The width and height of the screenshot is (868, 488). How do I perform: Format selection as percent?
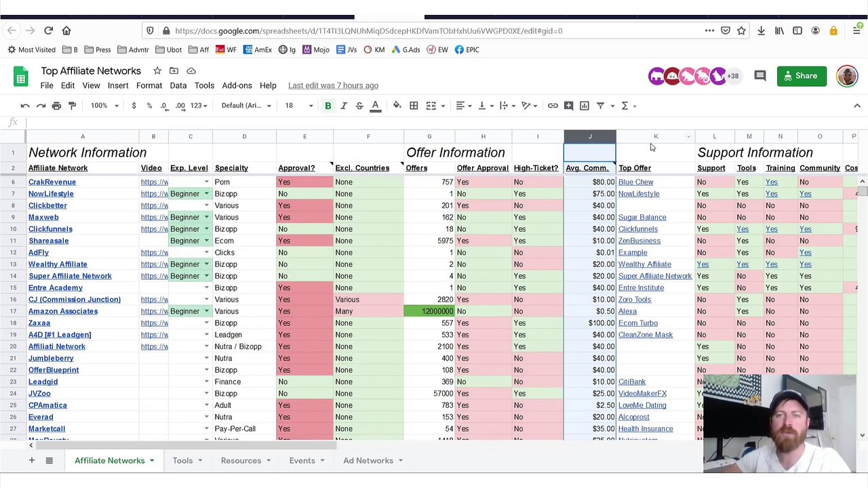pyautogui.click(x=149, y=106)
